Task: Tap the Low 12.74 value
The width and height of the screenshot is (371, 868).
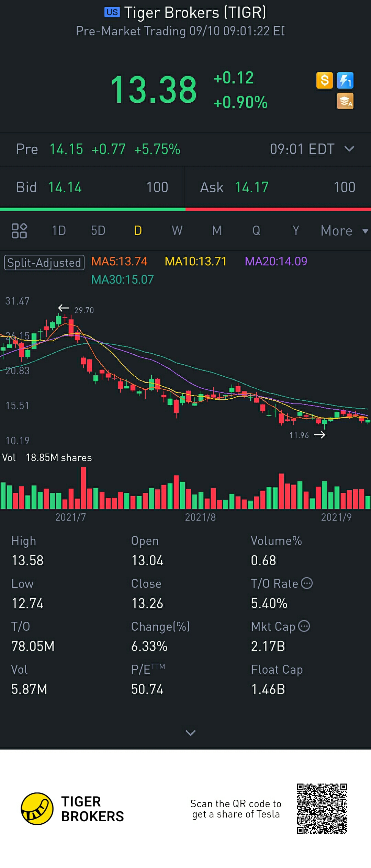Action: [x=27, y=603]
